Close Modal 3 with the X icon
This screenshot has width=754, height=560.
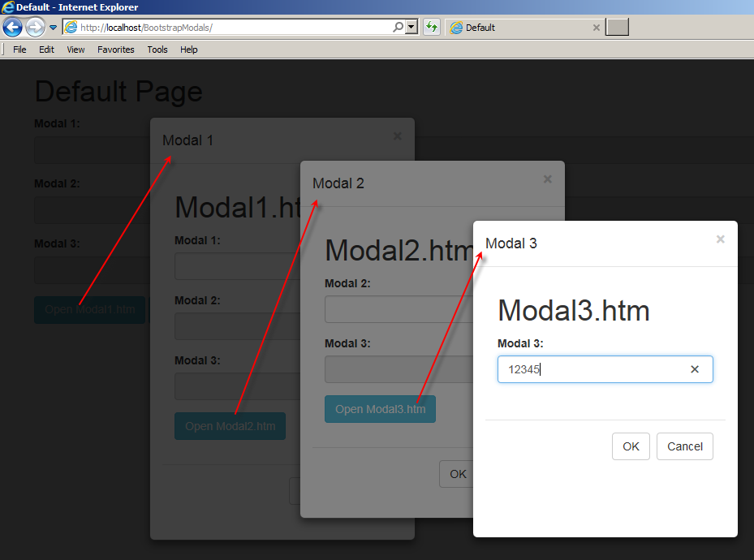(720, 239)
